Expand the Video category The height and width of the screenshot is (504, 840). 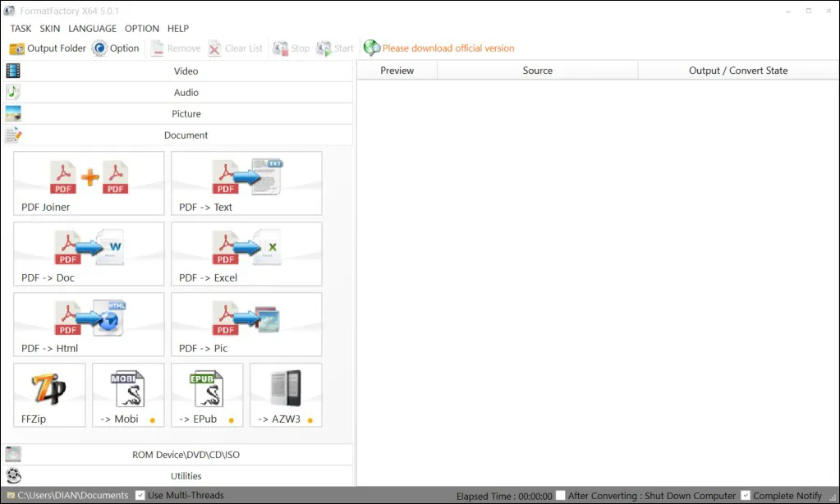[186, 71]
